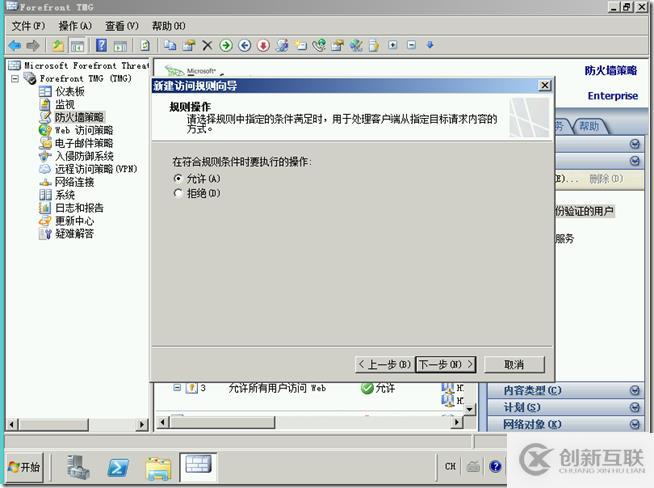Select rule 允许所有用户访问 Web
The width and height of the screenshot is (654, 488).
point(277,388)
